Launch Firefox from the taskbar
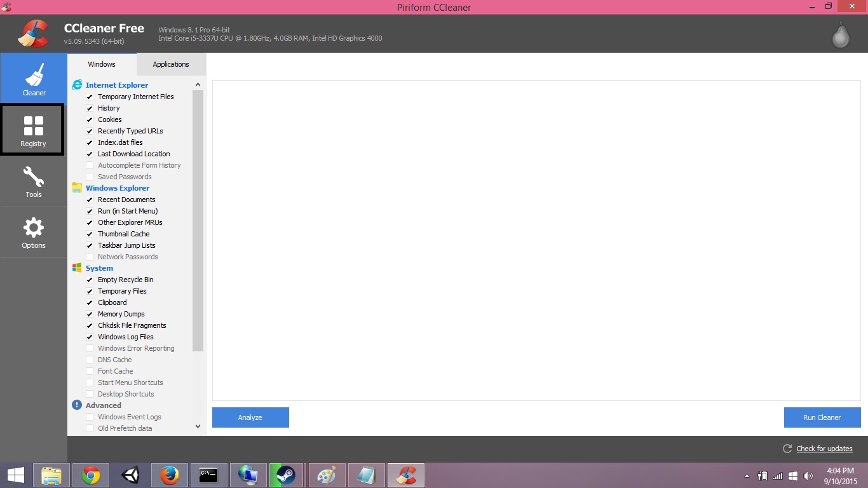 (169, 475)
